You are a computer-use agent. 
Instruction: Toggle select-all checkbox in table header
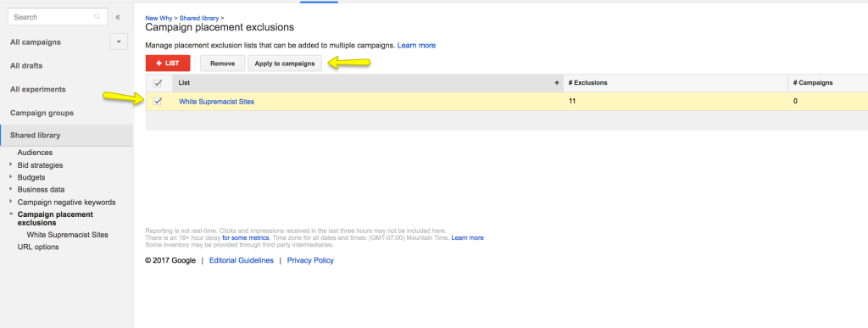click(157, 83)
